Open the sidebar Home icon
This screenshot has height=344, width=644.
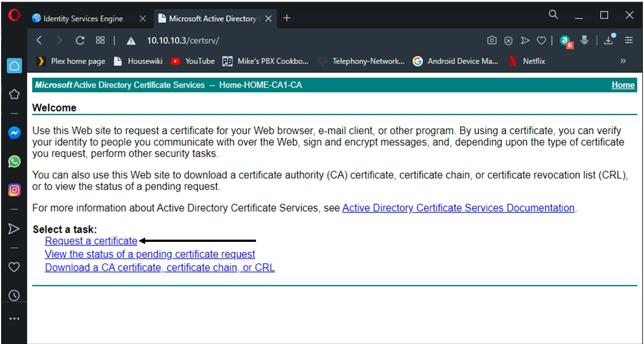pos(14,66)
